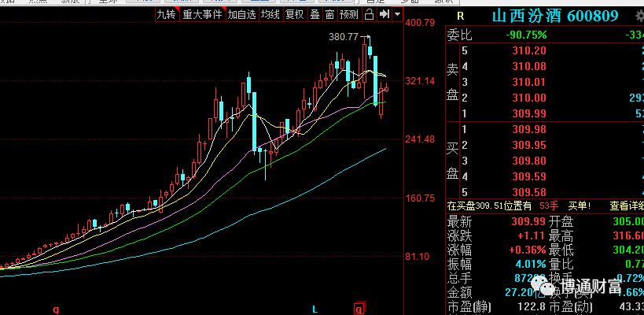This screenshot has width=644, height=315.
Task: Click the 山西汾酒 600809 stock title
Action: [x=555, y=16]
